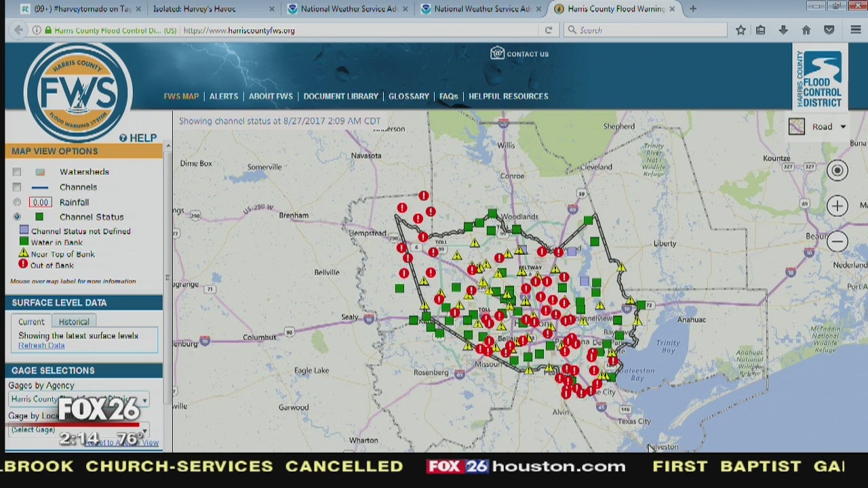Enable the Watersheds checkbox

pos(17,172)
